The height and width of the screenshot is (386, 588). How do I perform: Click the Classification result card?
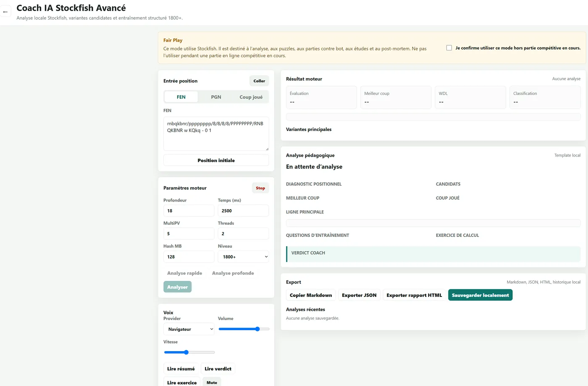coord(545,97)
